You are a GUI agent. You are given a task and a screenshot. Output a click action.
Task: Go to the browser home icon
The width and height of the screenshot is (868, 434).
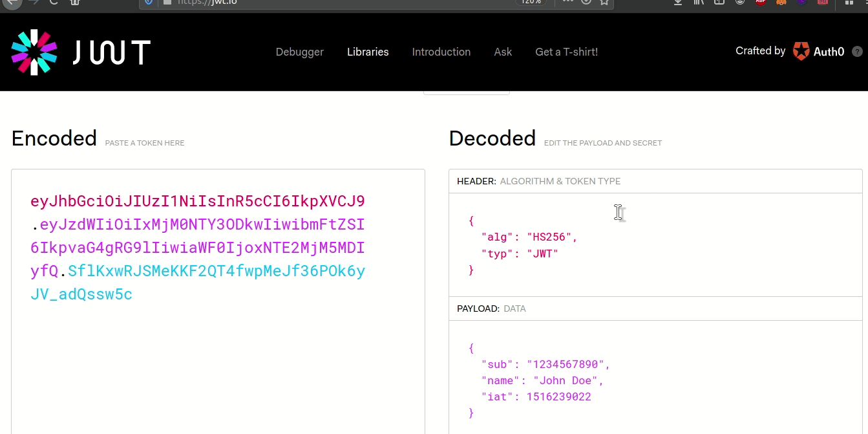pos(75,3)
